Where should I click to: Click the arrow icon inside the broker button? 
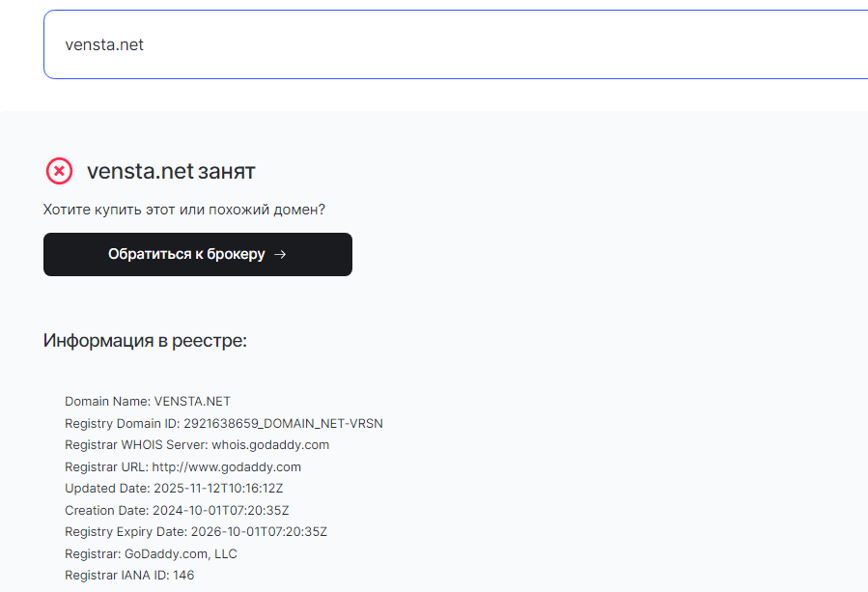279,254
